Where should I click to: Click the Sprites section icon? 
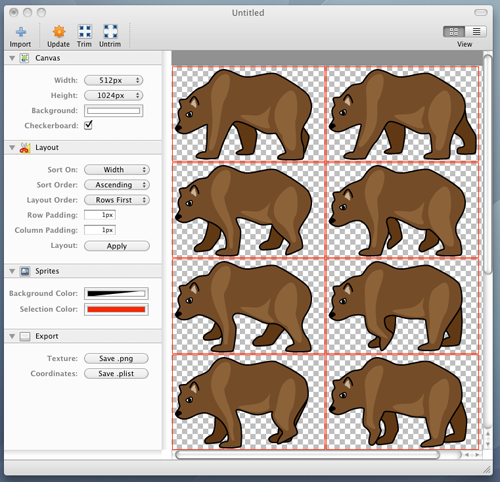tap(25, 271)
